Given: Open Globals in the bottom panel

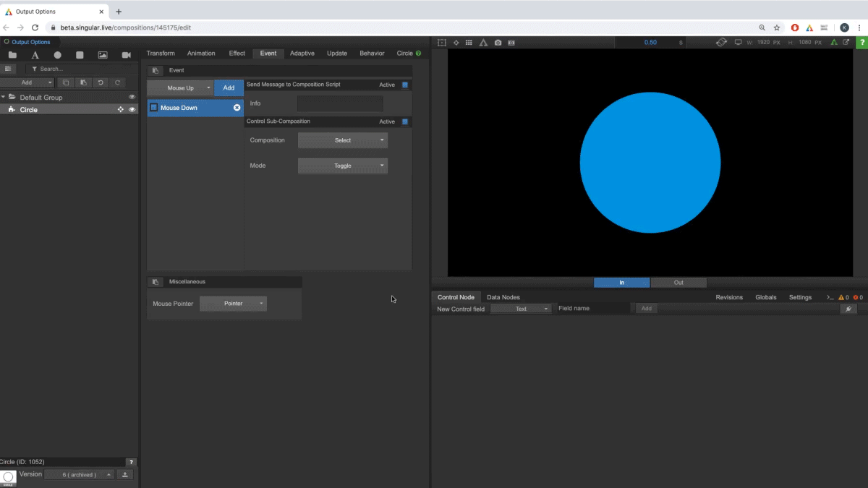Looking at the screenshot, I should (x=766, y=297).
